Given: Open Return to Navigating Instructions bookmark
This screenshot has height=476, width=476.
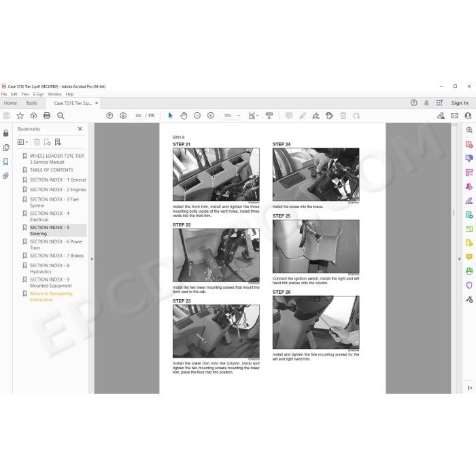Looking at the screenshot, I should click(x=51, y=296).
